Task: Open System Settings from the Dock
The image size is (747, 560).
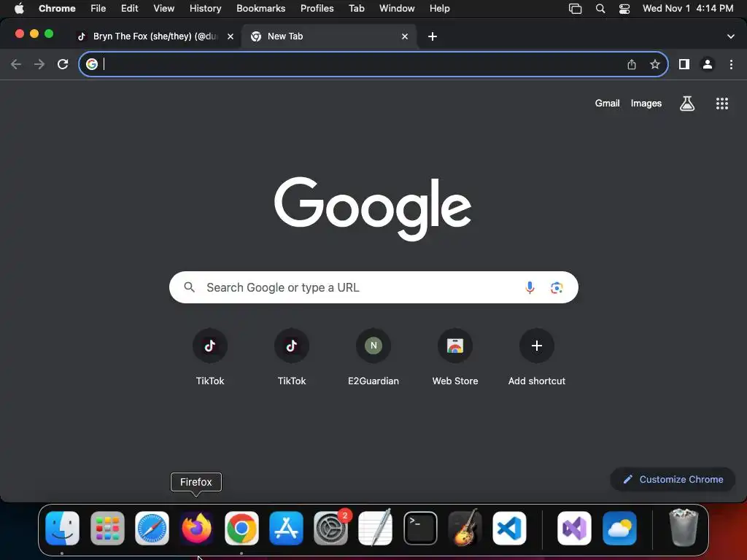Action: click(331, 528)
